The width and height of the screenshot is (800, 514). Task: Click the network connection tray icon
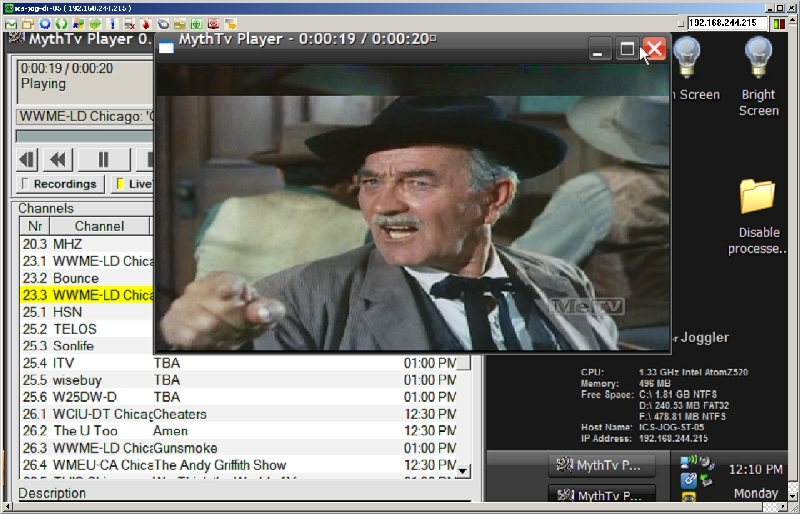[x=688, y=462]
